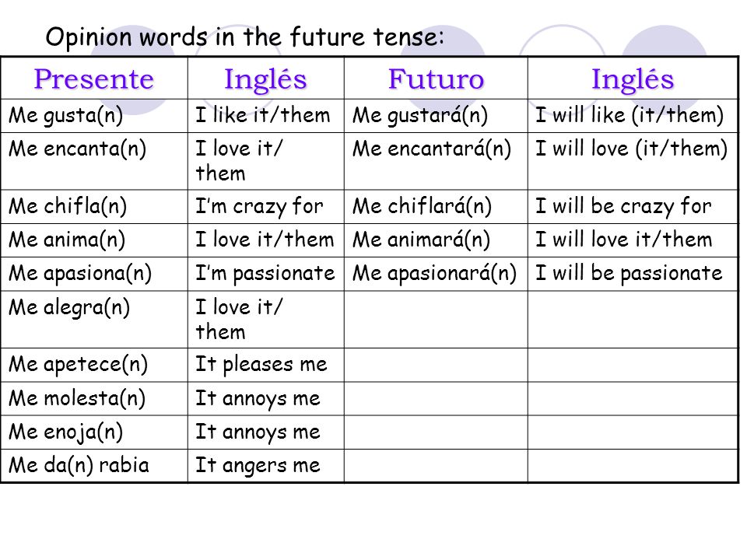Viewport: 747px width, 560px height.
Task: Click the cell 'I will be passionate'
Action: point(633,275)
